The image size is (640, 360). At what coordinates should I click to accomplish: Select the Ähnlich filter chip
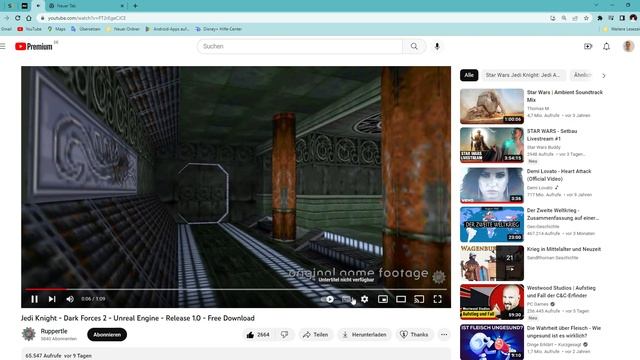point(582,75)
